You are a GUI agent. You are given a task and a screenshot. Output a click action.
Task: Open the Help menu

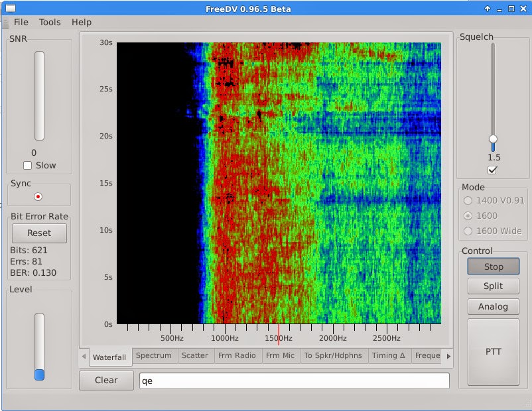click(x=81, y=22)
